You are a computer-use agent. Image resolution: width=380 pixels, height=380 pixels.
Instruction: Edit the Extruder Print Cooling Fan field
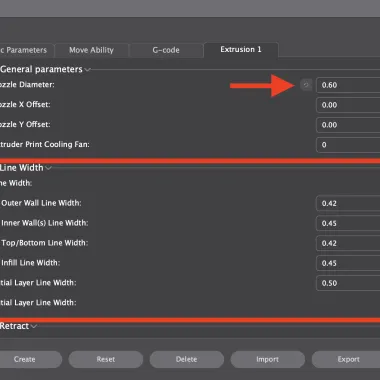coord(348,145)
